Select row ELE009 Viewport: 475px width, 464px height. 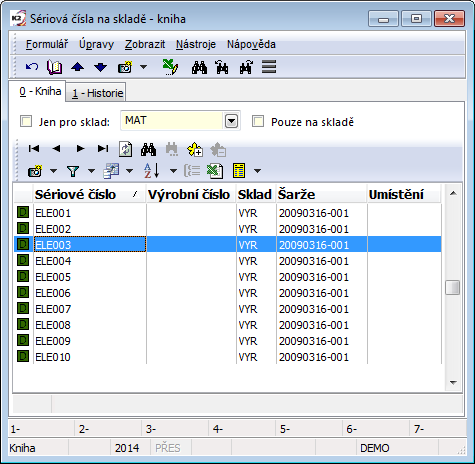click(x=228, y=341)
